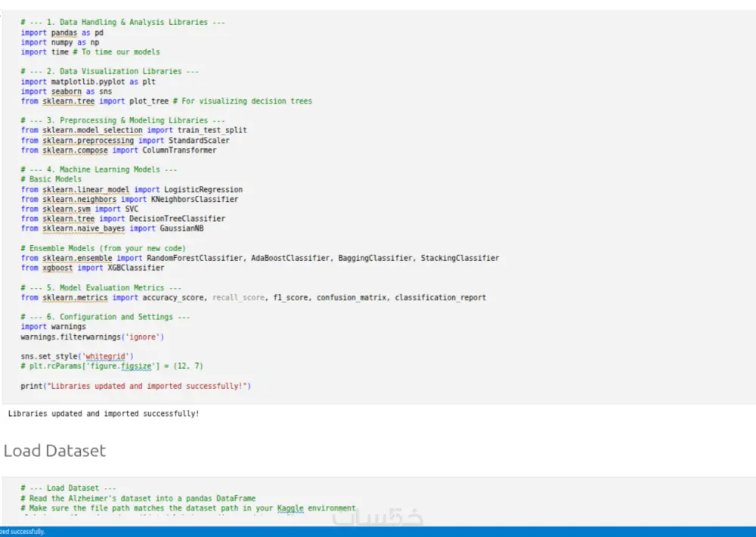Click the StandardScaler import line
The height and width of the screenshot is (537, 756).
pos(125,140)
